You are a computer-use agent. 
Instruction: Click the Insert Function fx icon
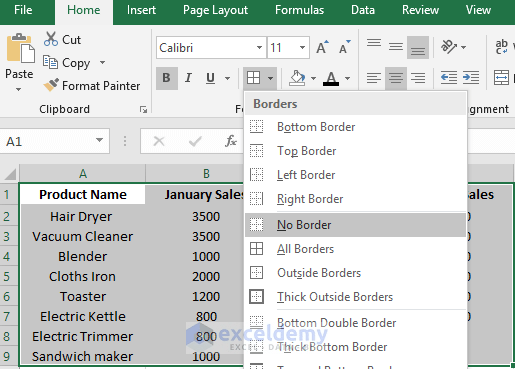(231, 141)
